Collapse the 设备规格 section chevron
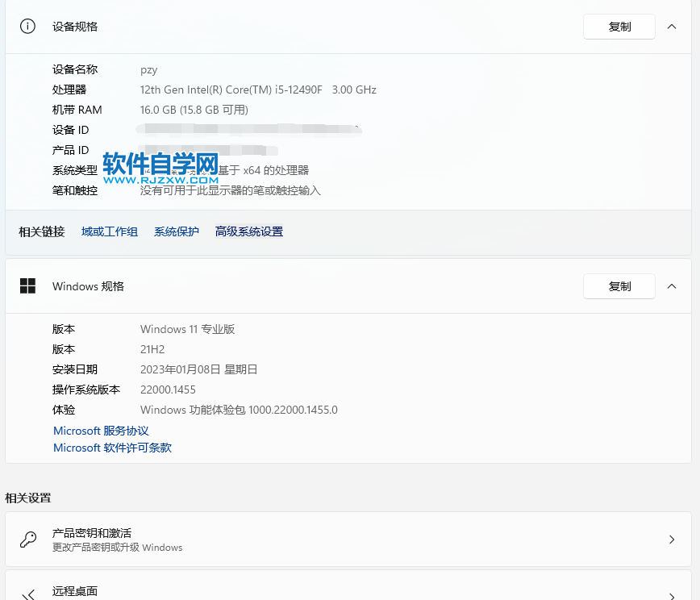This screenshot has height=600, width=700. pos(672,27)
